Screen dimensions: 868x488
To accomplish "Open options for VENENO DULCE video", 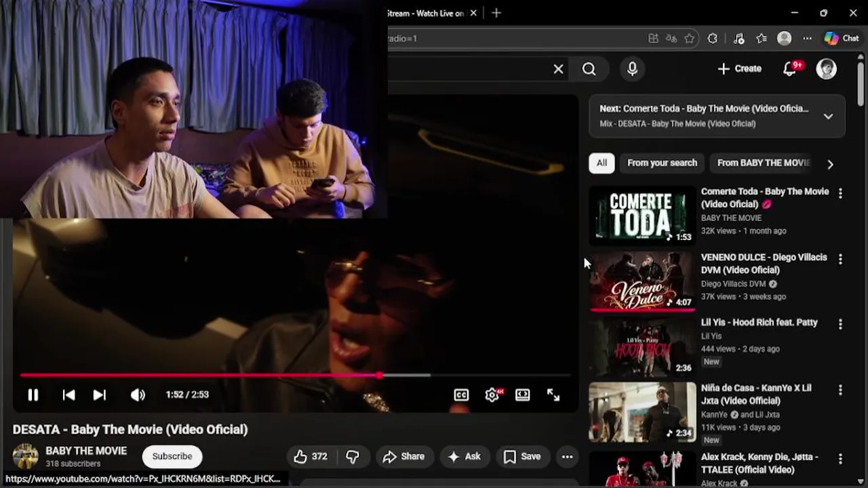I will point(840,259).
